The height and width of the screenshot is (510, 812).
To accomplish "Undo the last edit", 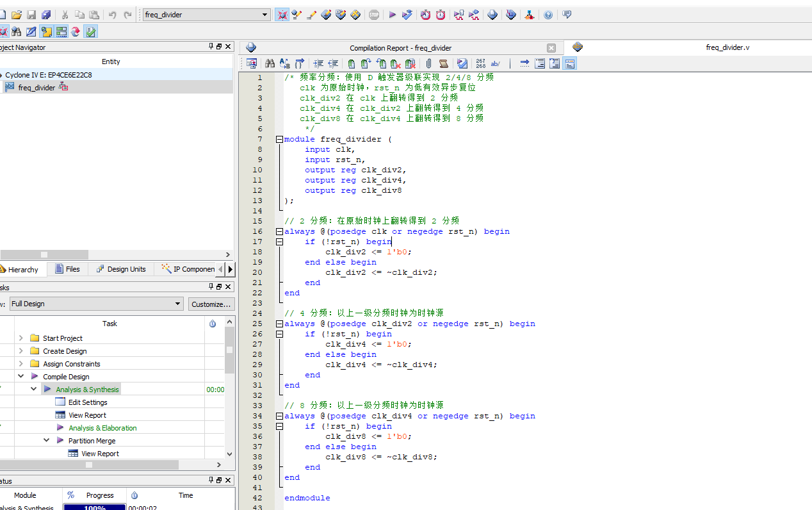I will coord(113,15).
